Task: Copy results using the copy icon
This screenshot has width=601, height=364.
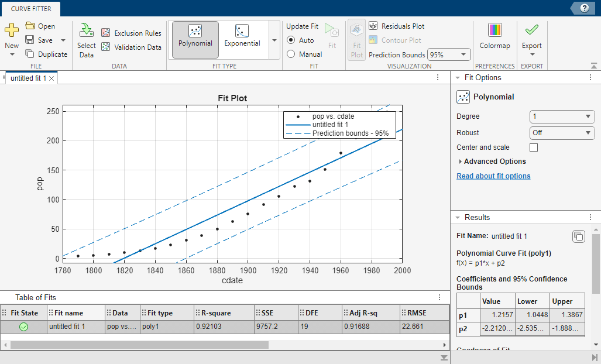Action: (x=578, y=236)
